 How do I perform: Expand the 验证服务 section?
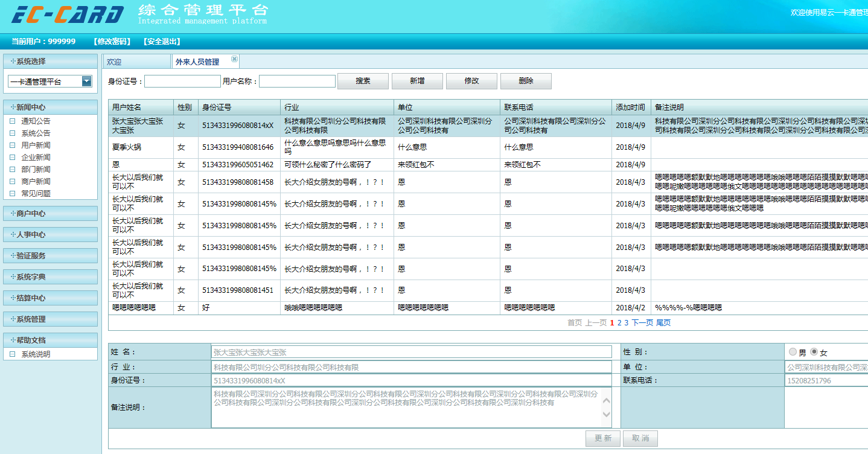pos(51,255)
